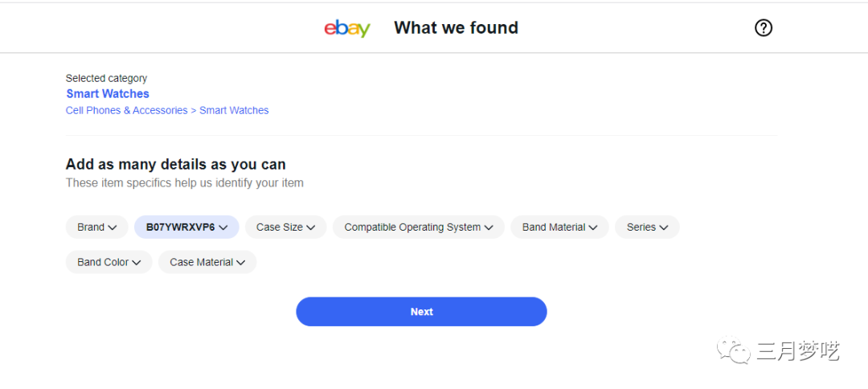The height and width of the screenshot is (389, 868).
Task: Expand the Band Material dropdown
Action: pos(559,227)
